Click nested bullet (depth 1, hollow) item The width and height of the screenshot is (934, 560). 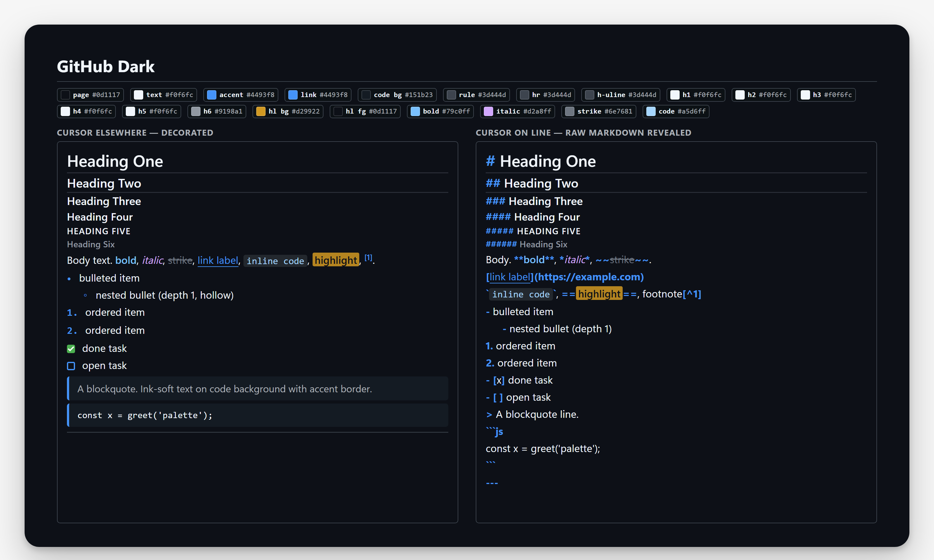(165, 295)
